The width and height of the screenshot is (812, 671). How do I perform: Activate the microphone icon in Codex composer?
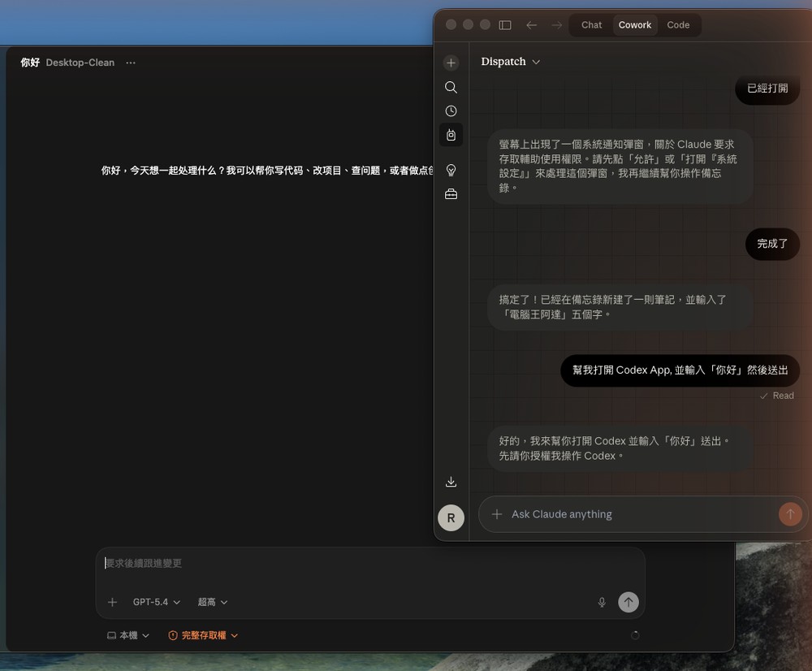point(602,602)
